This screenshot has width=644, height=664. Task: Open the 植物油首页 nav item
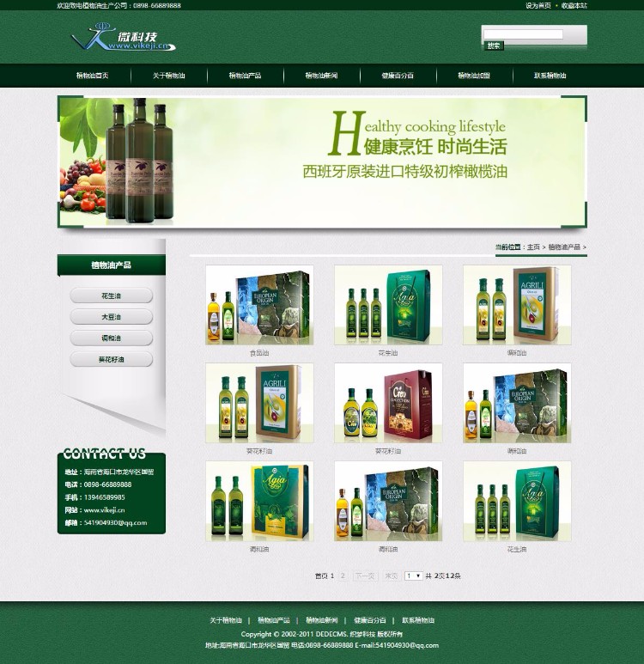coord(92,76)
